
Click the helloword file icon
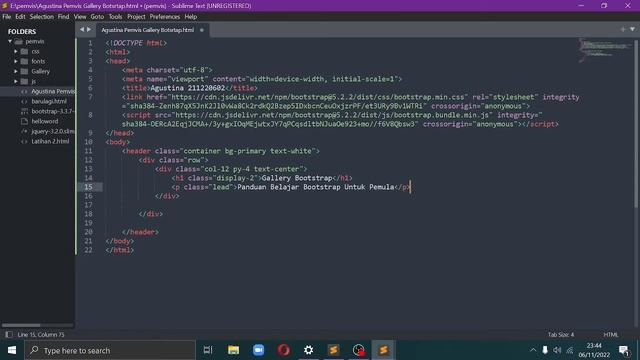(x=24, y=121)
